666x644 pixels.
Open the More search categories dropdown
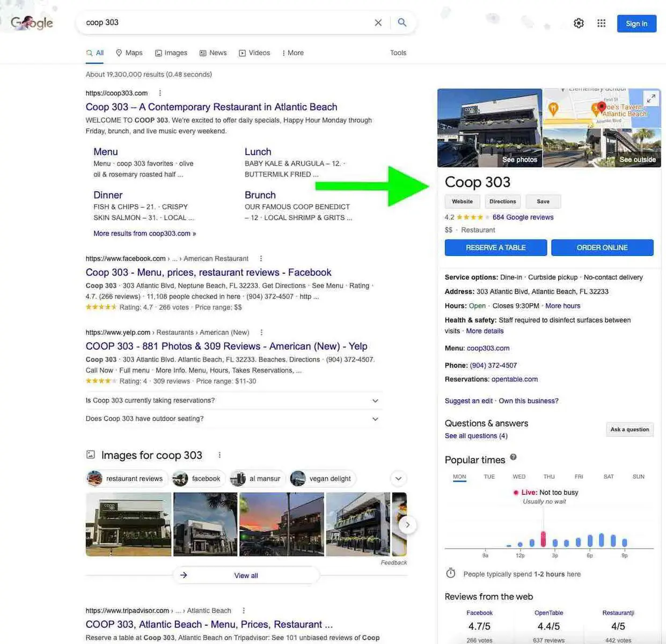coord(292,53)
